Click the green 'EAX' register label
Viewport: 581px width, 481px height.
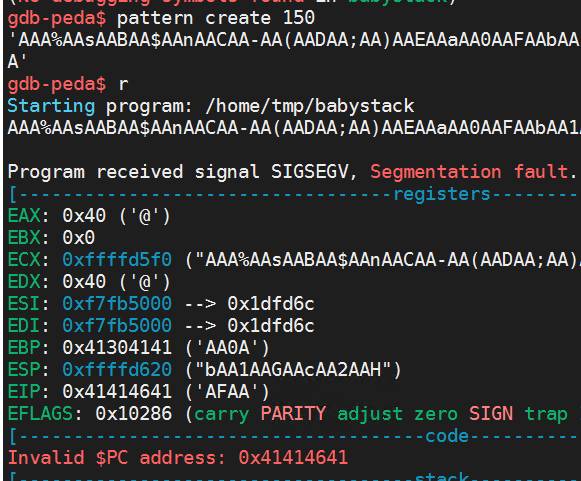[x=24, y=216]
